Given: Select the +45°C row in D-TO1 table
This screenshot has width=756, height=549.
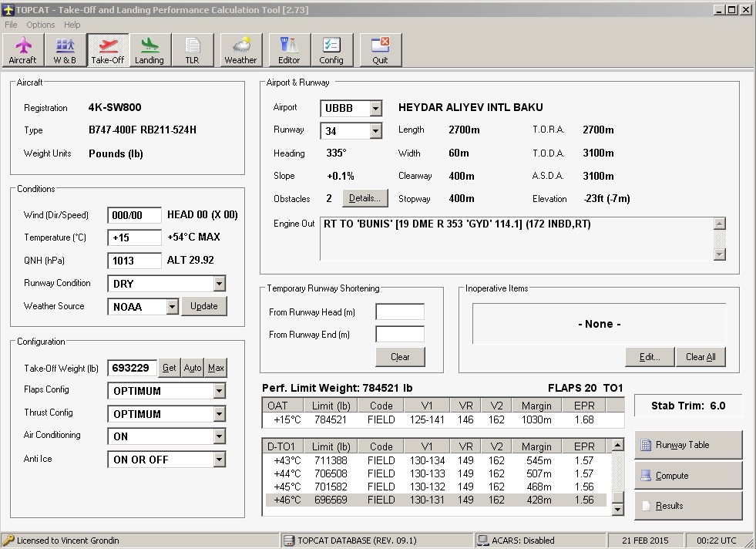Looking at the screenshot, I should (x=436, y=487).
